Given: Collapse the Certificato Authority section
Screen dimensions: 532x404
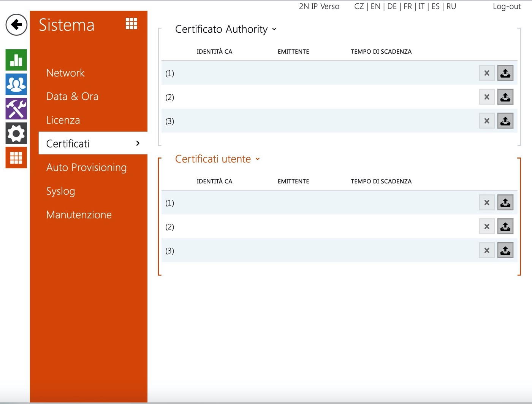Looking at the screenshot, I should pos(226,29).
